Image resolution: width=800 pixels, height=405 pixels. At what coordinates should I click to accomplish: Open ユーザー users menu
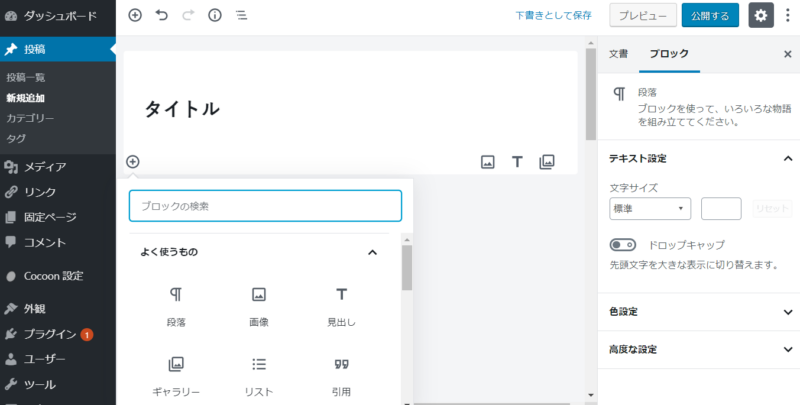[58, 360]
